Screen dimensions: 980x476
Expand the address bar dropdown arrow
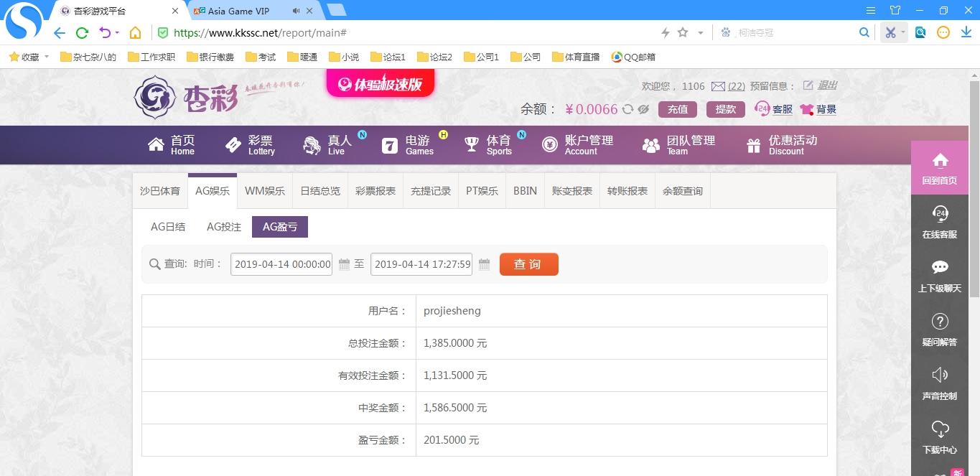(x=701, y=33)
